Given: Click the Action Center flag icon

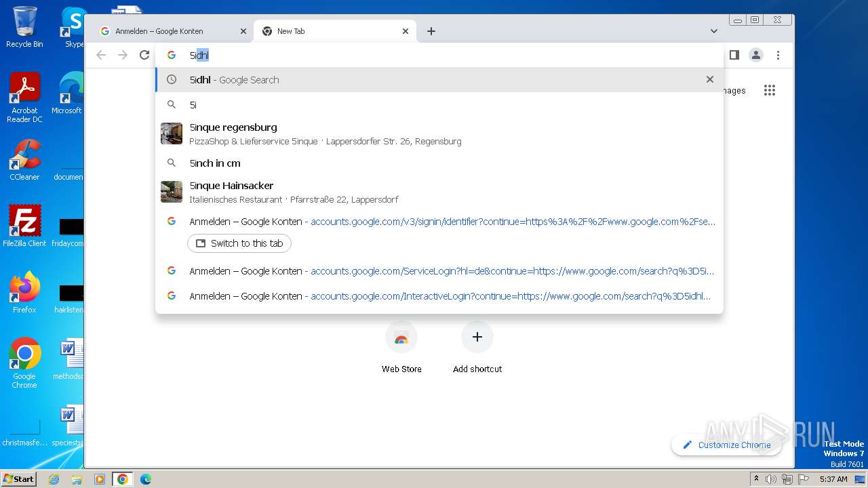Looking at the screenshot, I should (802, 479).
